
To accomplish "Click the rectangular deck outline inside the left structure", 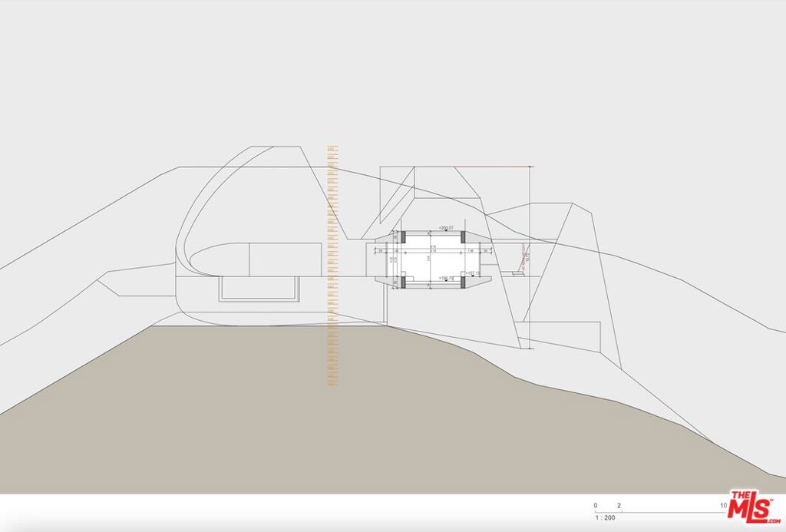I will click(x=257, y=290).
